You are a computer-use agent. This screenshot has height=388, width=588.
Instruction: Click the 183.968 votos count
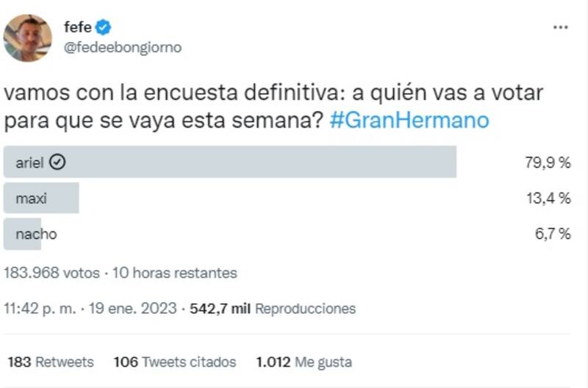point(51,273)
